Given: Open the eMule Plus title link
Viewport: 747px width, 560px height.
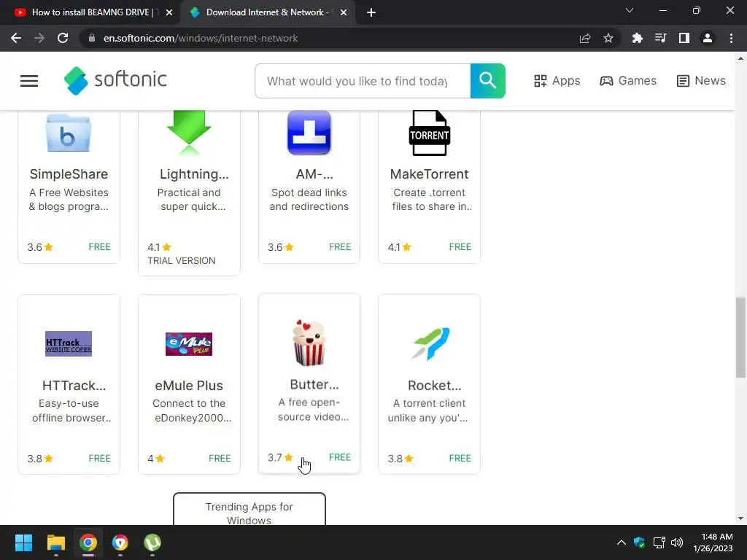Looking at the screenshot, I should pyautogui.click(x=189, y=385).
